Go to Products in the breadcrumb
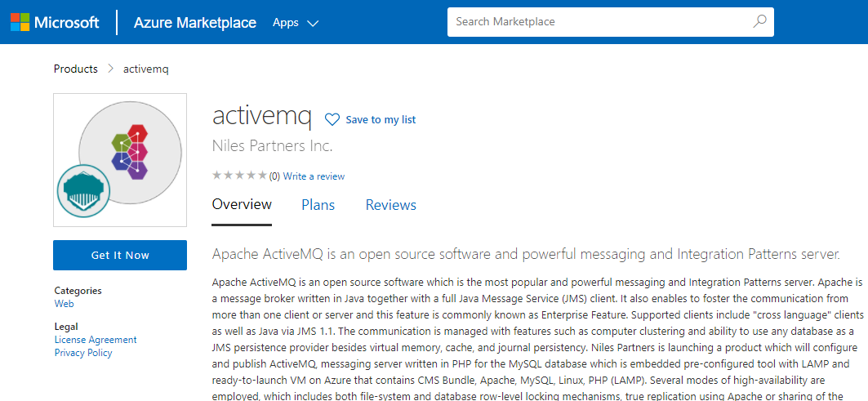 [76, 69]
